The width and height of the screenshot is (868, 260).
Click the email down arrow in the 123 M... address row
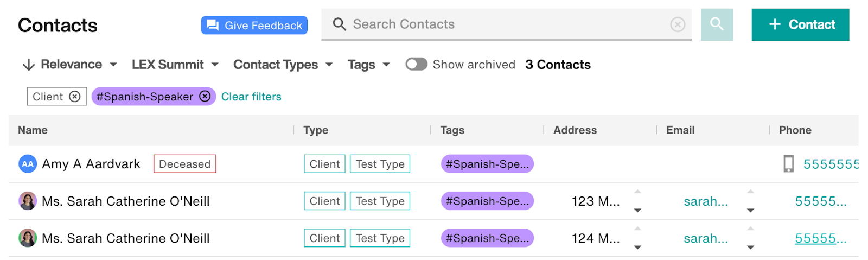pos(751,210)
